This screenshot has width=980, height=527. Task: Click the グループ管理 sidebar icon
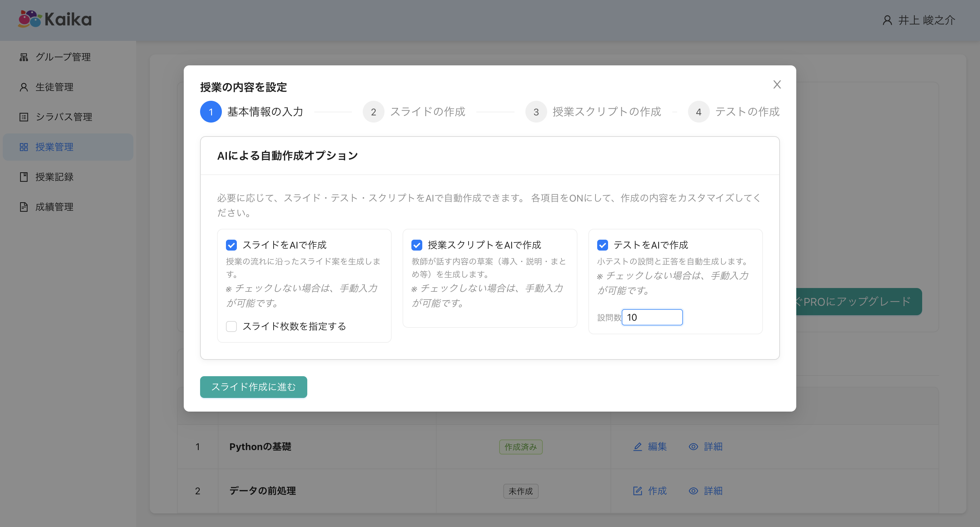coord(23,57)
